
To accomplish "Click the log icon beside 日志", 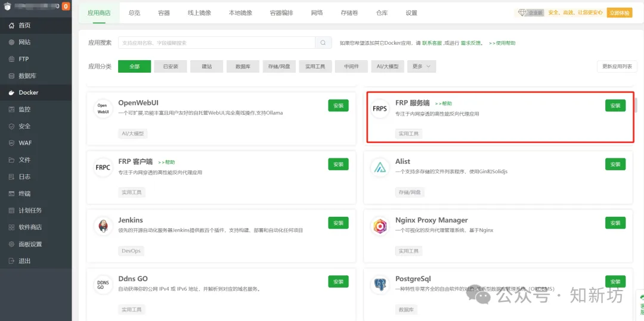I will click(11, 177).
